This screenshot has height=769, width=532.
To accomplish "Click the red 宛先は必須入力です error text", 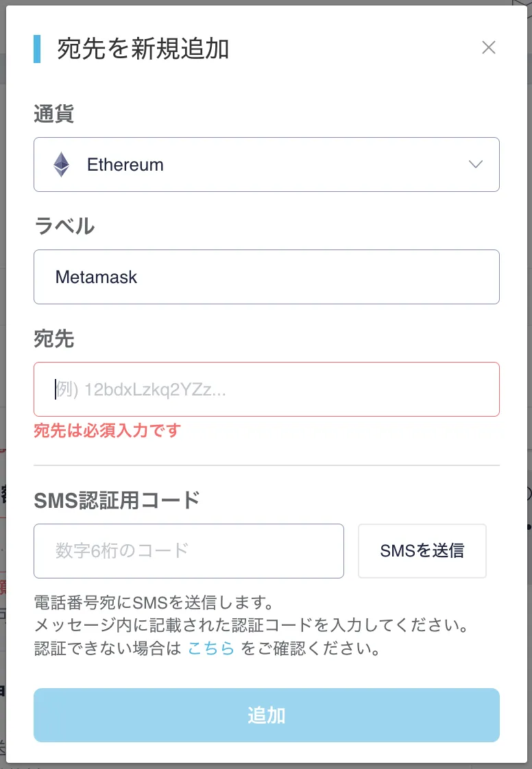I will click(x=106, y=431).
